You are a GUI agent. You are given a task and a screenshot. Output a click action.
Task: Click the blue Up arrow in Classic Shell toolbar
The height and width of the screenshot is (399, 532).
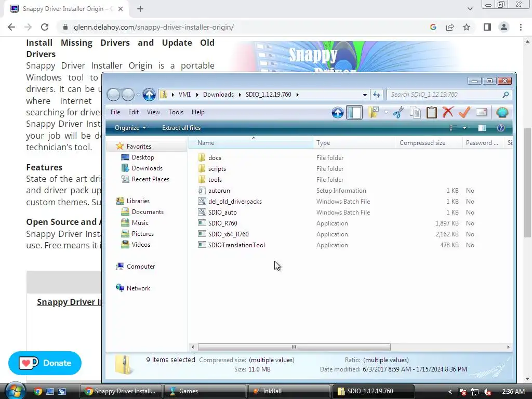pos(338,112)
